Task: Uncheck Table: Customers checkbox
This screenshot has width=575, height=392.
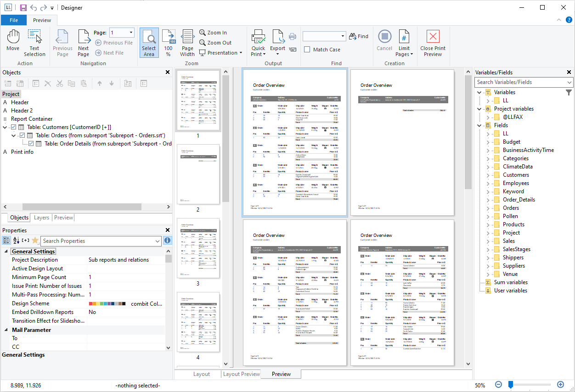Action: (x=13, y=127)
